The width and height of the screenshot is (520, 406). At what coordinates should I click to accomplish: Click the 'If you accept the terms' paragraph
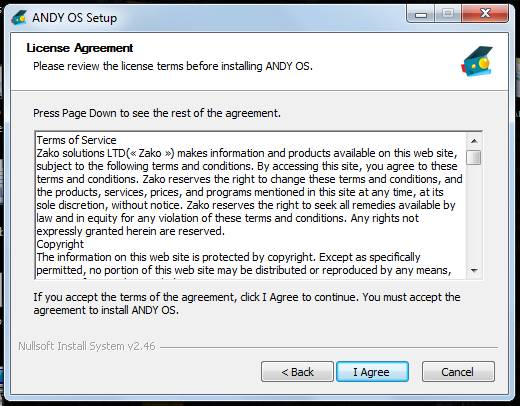pos(247,303)
